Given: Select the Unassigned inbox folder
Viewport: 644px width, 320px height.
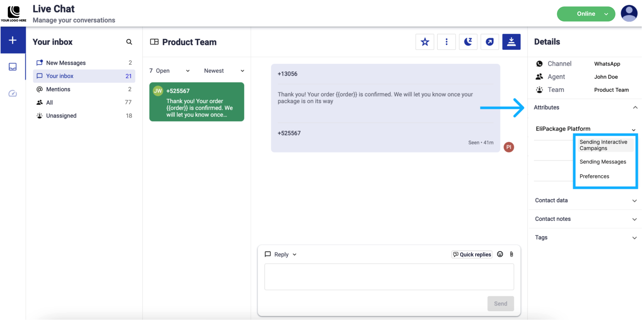Looking at the screenshot, I should 61,116.
